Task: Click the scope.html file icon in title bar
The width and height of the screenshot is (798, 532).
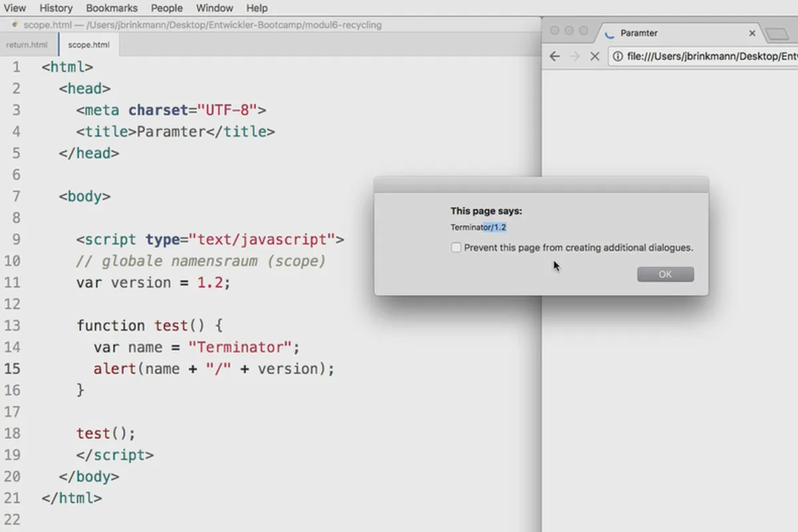Action: pos(15,25)
